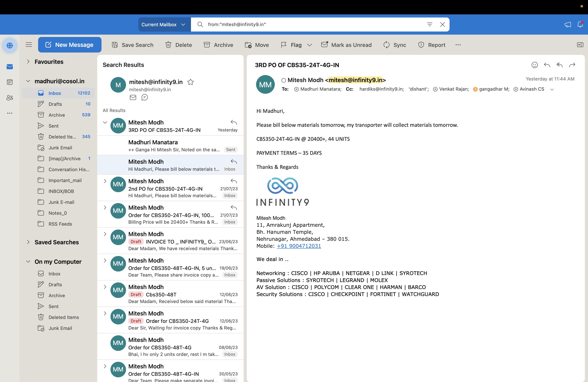Viewport: 588px width, 382px height.
Task: Click the +91 9004712031 phone link
Action: (299, 246)
